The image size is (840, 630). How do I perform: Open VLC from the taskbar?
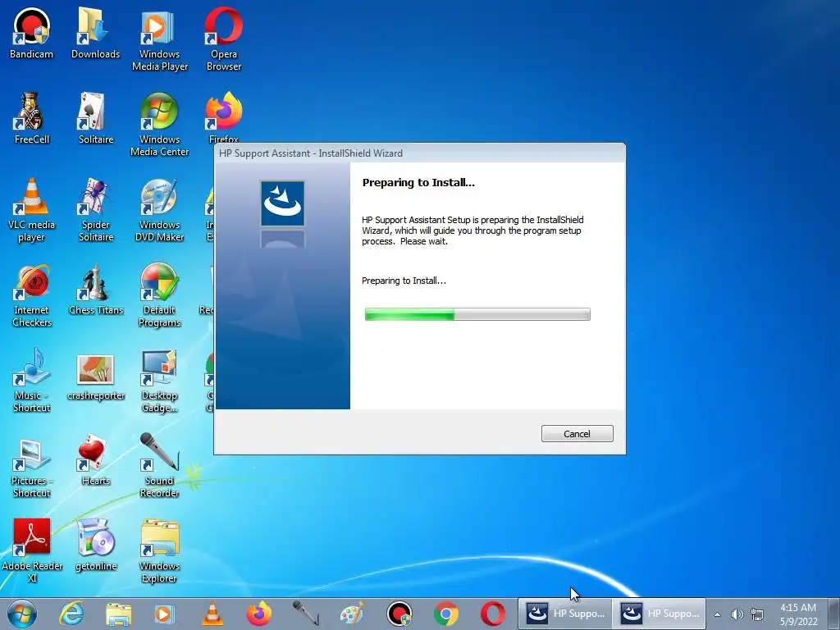(x=212, y=614)
